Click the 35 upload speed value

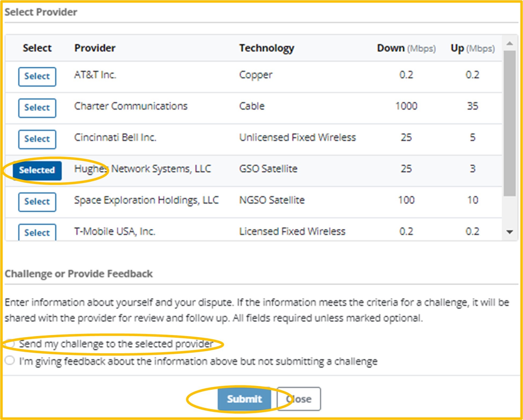tap(473, 106)
